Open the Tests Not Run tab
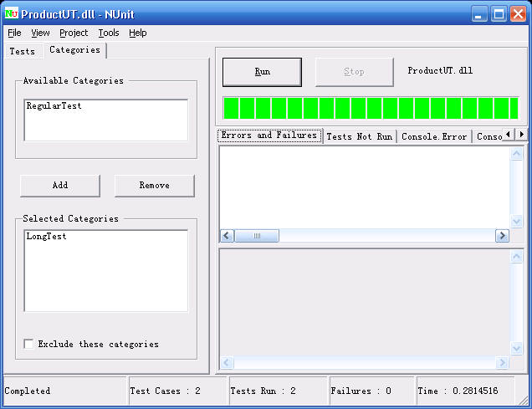Image resolution: width=532 pixels, height=409 pixels. pyautogui.click(x=360, y=136)
